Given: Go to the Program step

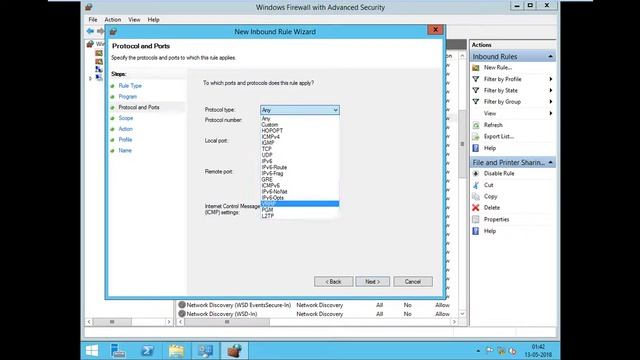Looking at the screenshot, I should tap(128, 97).
